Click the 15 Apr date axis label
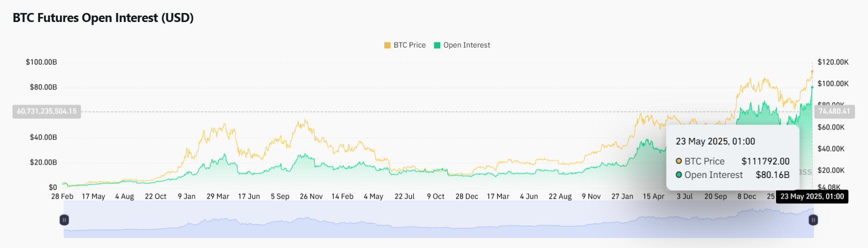 [x=654, y=196]
